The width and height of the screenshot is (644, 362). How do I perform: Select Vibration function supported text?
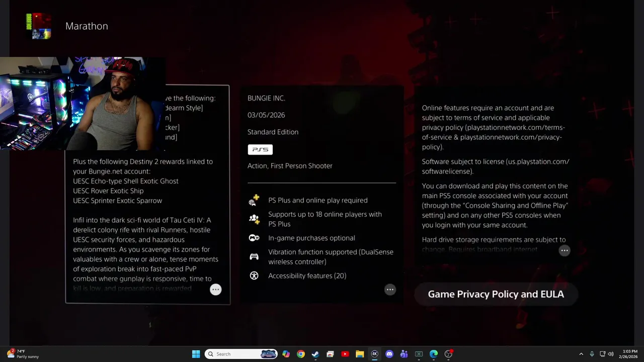(x=331, y=256)
